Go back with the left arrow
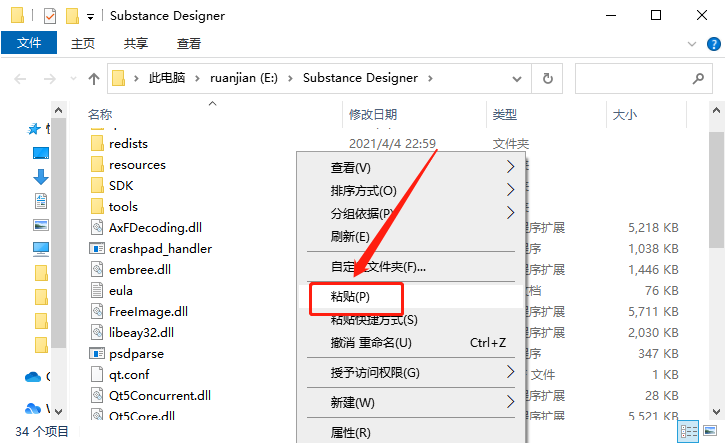Viewport: 726px width, 443px height. pos(20,79)
